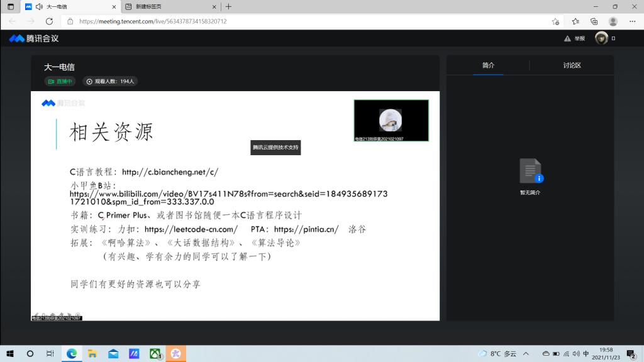Screen dimensions: 644x362
Task: Add this page to favorites
Action: [x=555, y=21]
